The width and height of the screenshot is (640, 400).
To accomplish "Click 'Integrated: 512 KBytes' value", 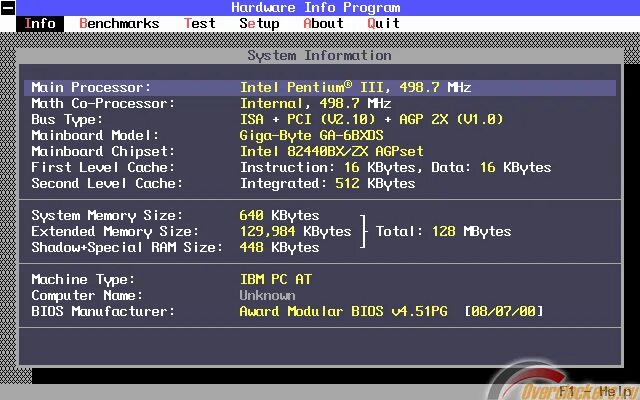I will click(x=327, y=183).
